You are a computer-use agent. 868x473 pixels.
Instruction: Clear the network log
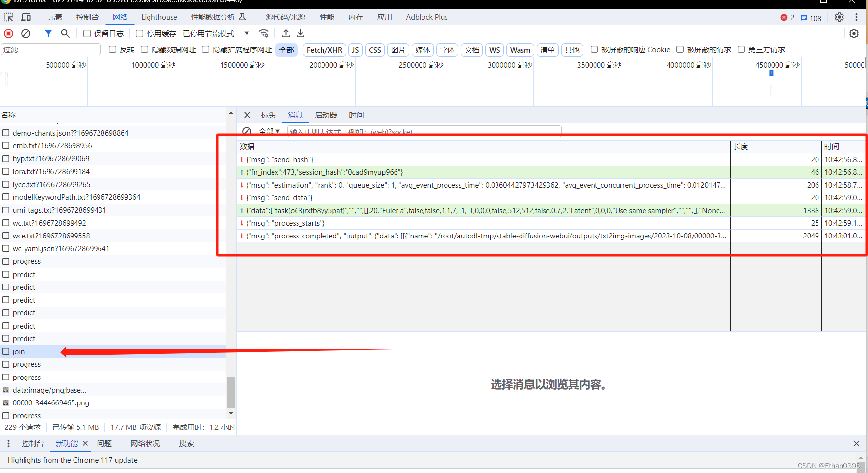26,33
